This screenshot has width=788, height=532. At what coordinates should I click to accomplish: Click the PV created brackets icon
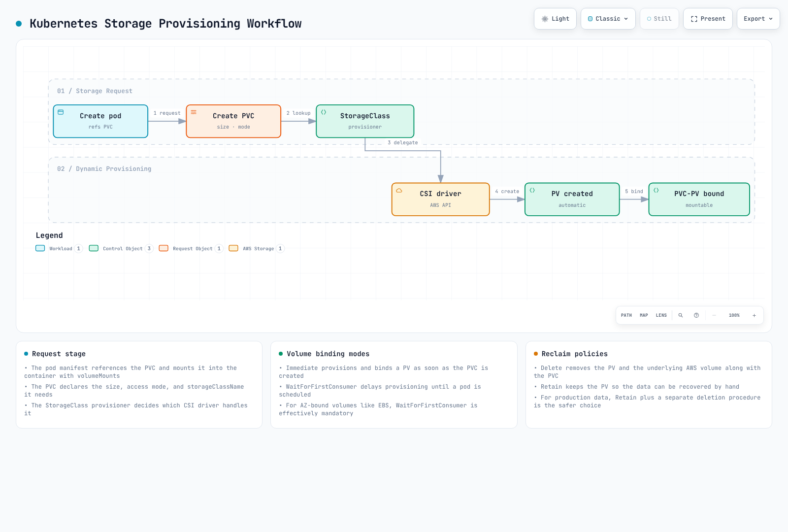click(x=532, y=190)
